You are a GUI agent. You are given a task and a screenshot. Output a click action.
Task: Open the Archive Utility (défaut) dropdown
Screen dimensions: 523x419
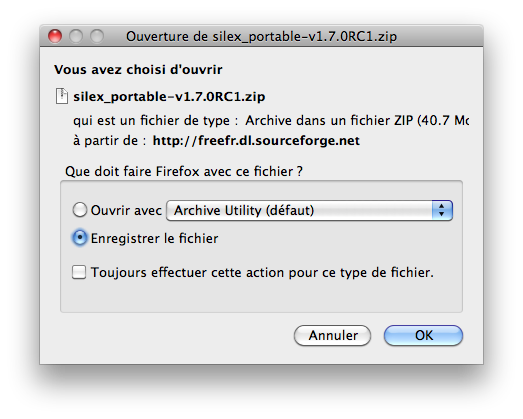309,211
